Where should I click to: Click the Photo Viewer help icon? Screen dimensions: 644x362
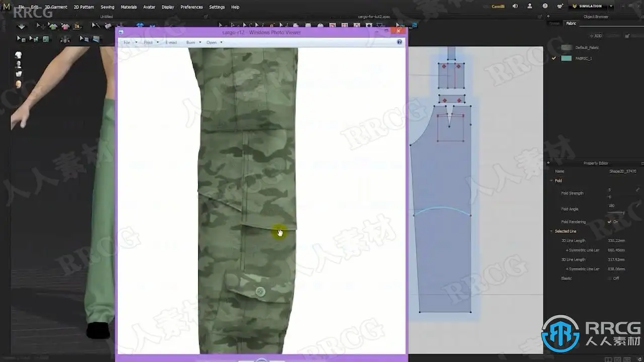pos(399,42)
